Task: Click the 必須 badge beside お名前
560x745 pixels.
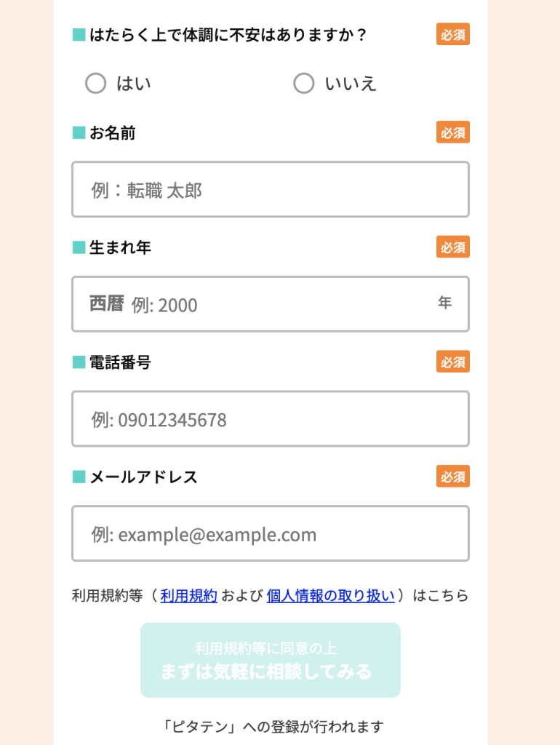Action: point(452,132)
